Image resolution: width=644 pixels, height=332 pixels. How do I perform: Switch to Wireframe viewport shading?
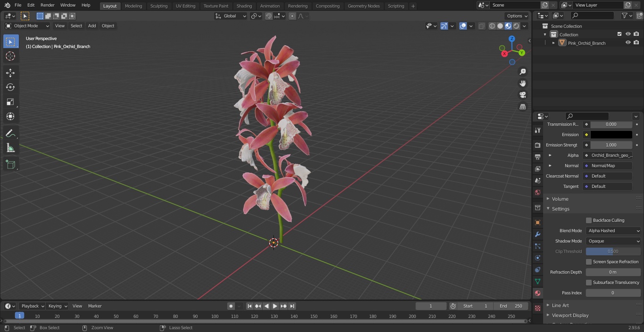(492, 26)
